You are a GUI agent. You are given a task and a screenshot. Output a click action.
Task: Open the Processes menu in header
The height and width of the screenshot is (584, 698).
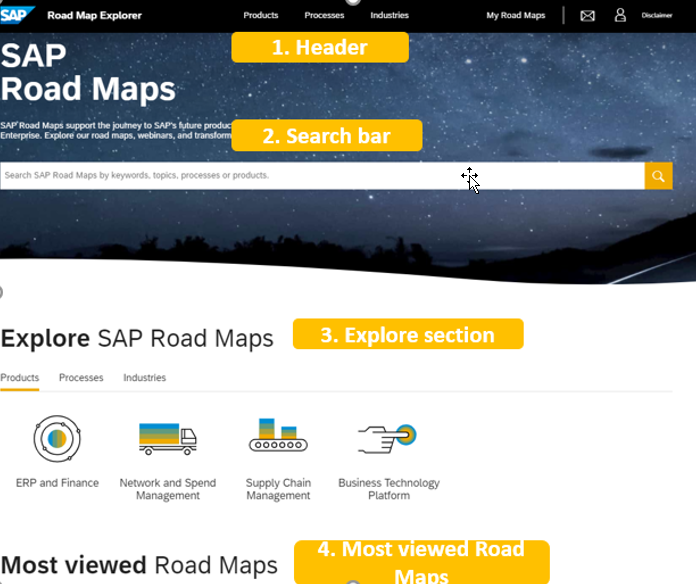[324, 15]
